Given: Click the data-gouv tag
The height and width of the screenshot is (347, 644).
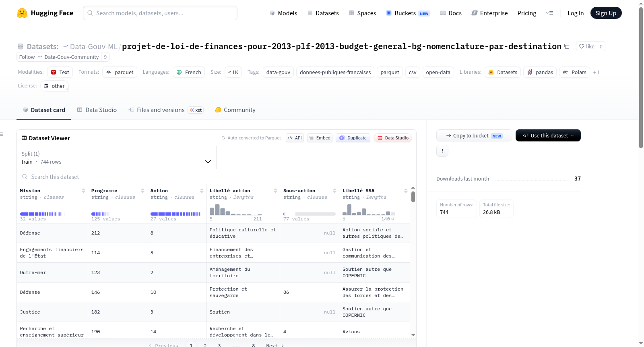Looking at the screenshot, I should pos(278,72).
